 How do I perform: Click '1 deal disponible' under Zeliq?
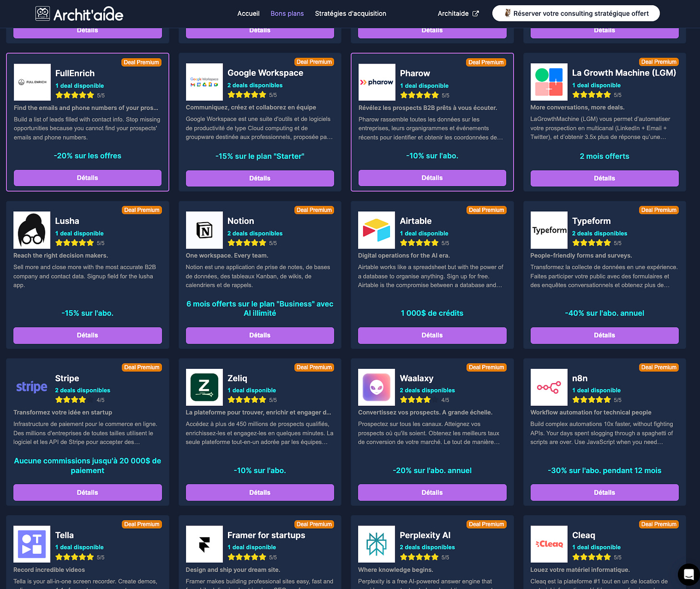[x=252, y=390]
